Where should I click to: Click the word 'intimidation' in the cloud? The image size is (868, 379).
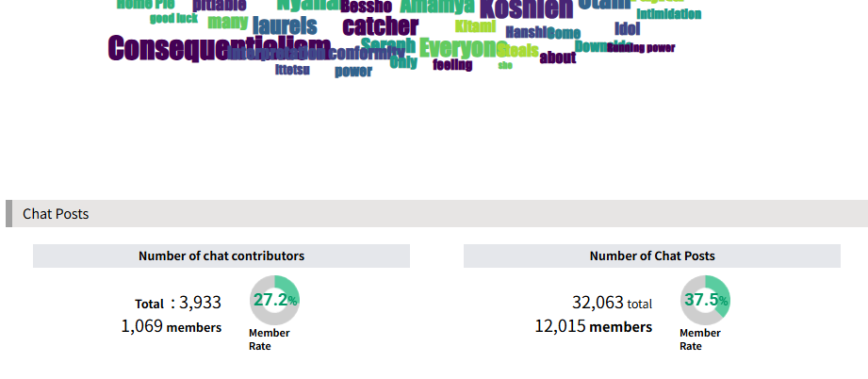669,14
